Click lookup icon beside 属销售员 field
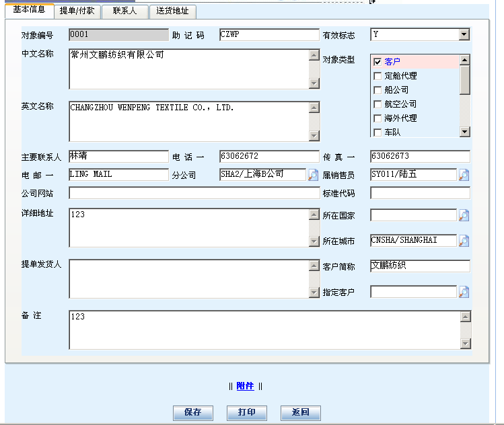Viewport: 504px width, 425px height. pyautogui.click(x=464, y=175)
